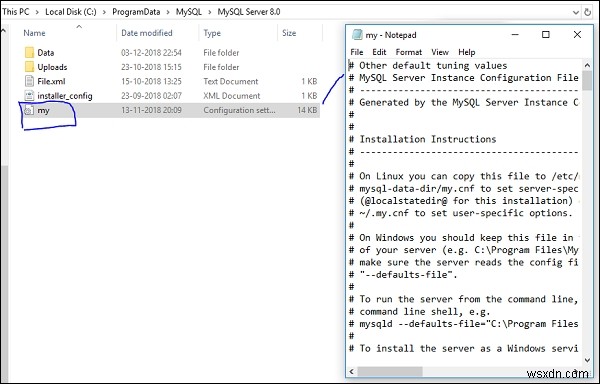The width and height of the screenshot is (600, 384).
Task: Navigate to MySQL folder in breadcrumb
Action: [x=189, y=12]
